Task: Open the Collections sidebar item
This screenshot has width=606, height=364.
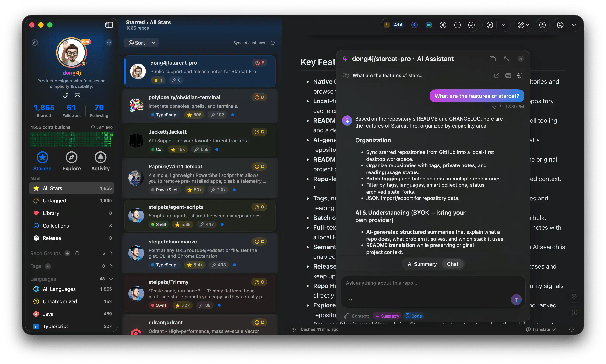Action: [x=71, y=226]
